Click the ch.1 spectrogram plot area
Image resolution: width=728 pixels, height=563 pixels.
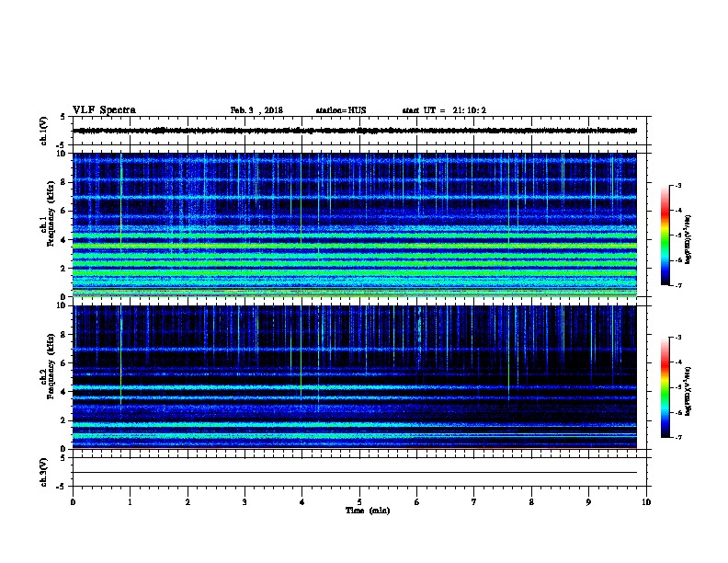click(355, 224)
